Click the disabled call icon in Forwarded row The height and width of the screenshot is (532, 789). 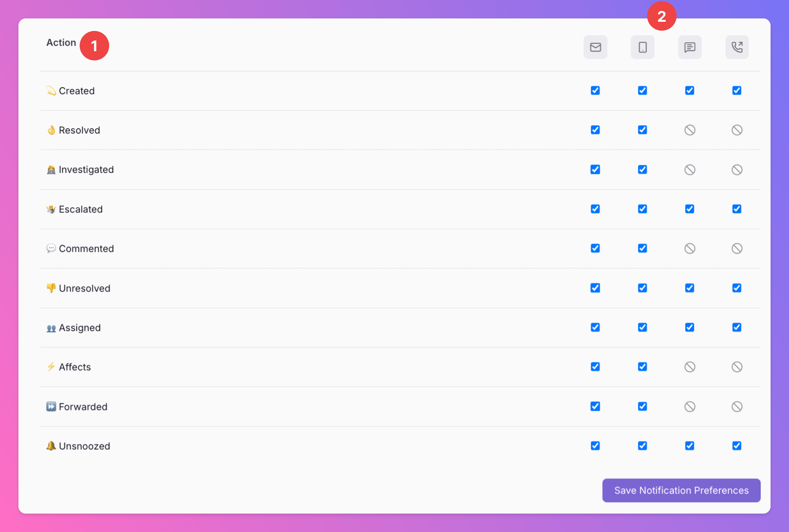click(x=737, y=406)
